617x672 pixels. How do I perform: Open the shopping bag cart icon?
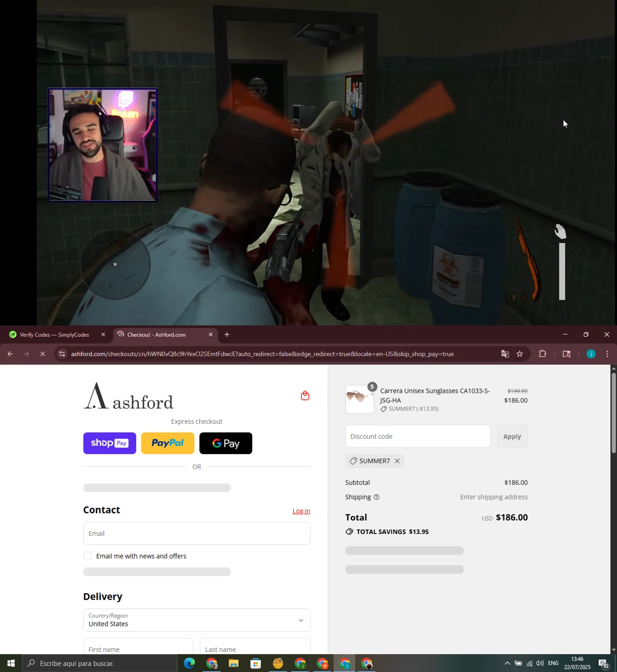305,396
